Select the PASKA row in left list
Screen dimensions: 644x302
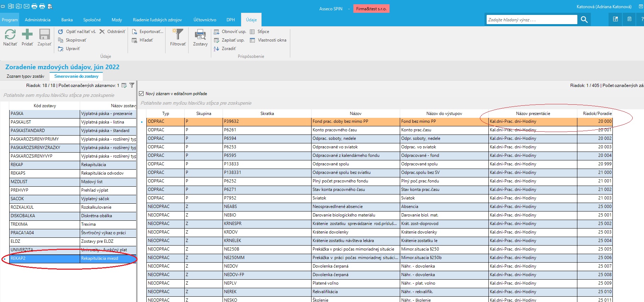[x=73, y=114]
